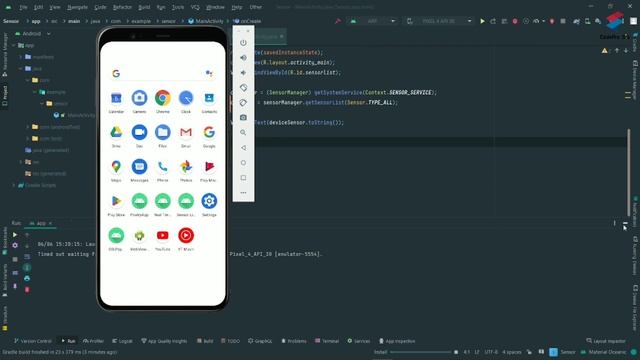Open the run configuration app dropdown

(373, 21)
